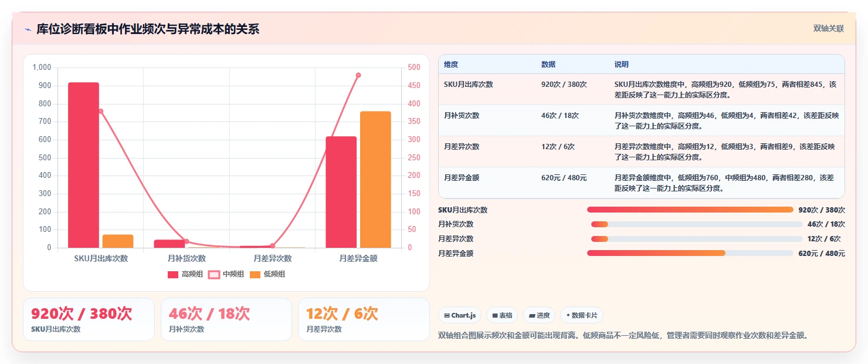Click the small red 月补货次数 bar
Screen dimensions: 868x364
click(169, 244)
